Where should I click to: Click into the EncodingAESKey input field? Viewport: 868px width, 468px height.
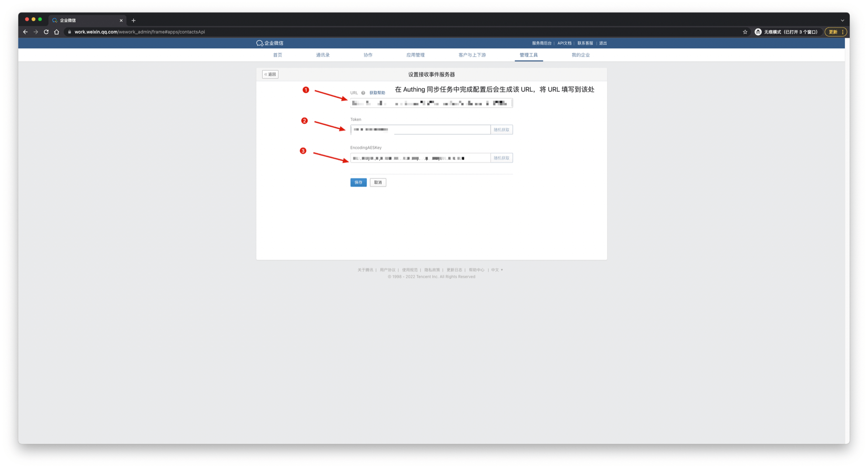(420, 158)
